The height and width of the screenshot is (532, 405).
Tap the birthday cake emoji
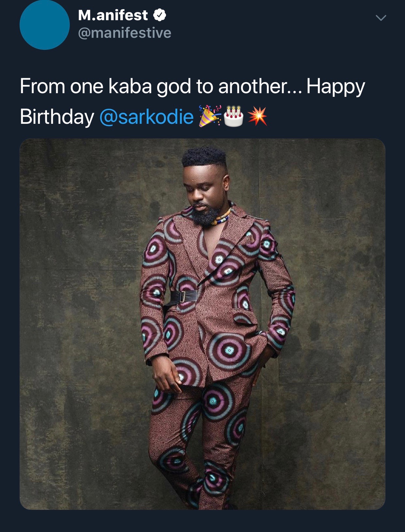tap(234, 116)
